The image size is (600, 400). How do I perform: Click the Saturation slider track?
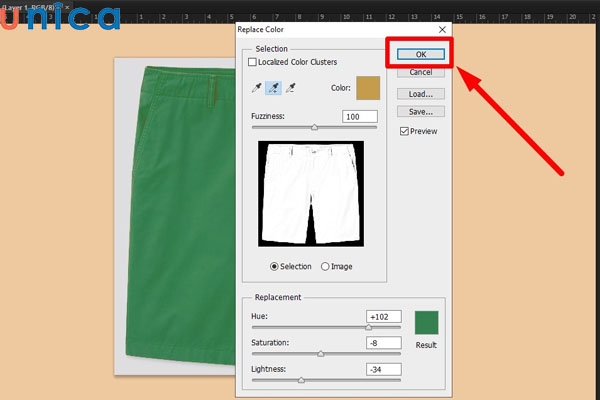(x=325, y=353)
